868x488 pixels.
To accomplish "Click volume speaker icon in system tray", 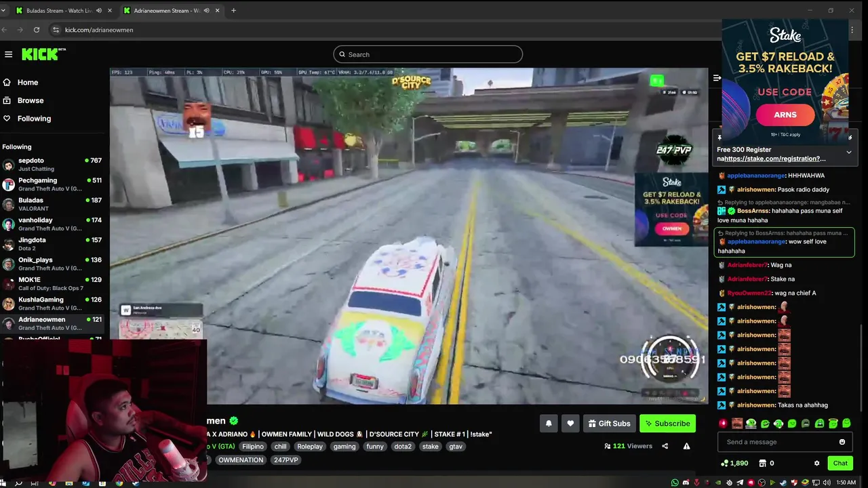I will tap(827, 483).
